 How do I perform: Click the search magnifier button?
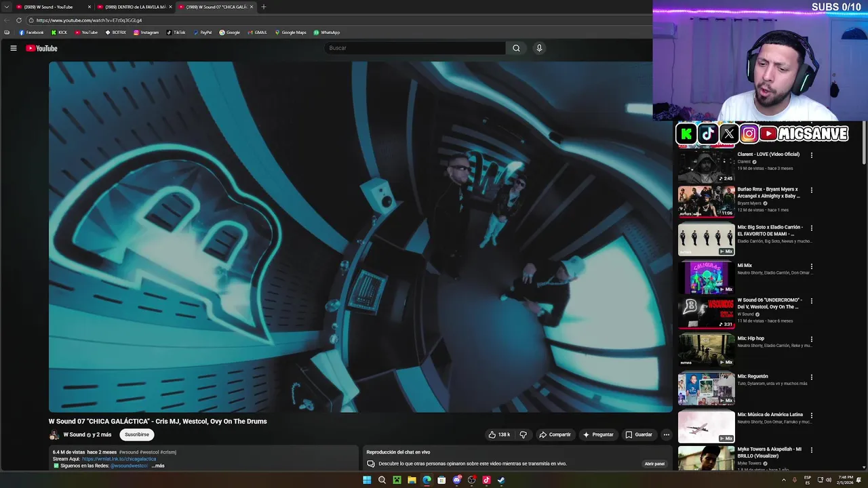[x=516, y=48]
